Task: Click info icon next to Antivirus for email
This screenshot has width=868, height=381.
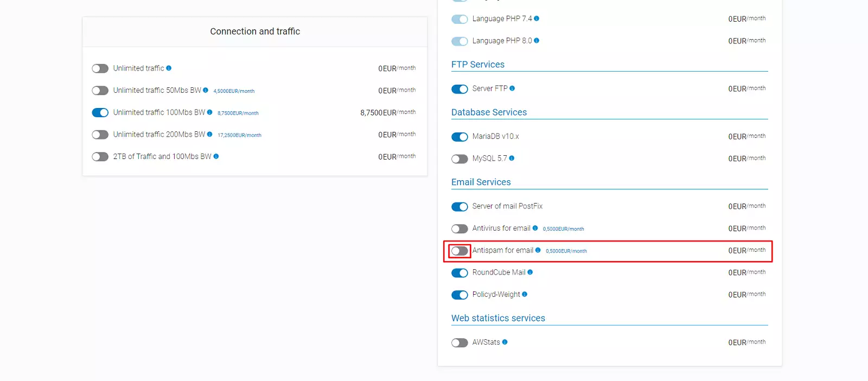Action: click(x=535, y=228)
